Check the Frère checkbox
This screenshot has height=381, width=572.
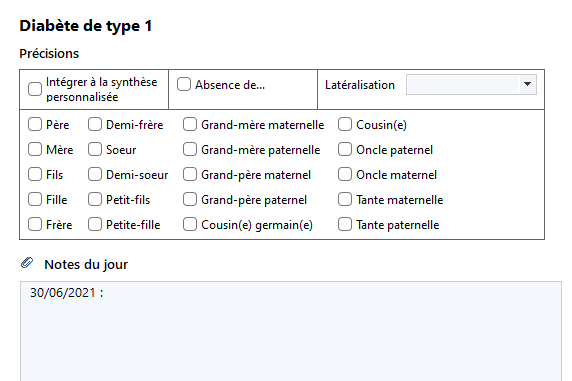click(35, 224)
